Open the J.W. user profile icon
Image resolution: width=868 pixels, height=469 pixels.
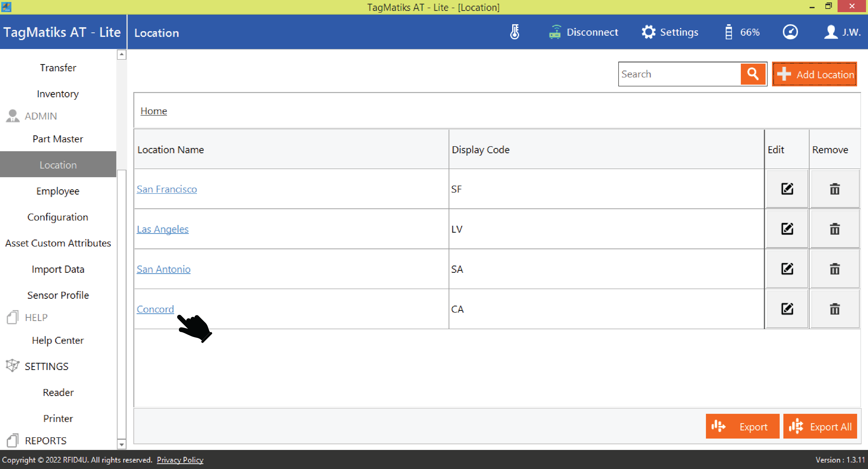click(x=831, y=32)
